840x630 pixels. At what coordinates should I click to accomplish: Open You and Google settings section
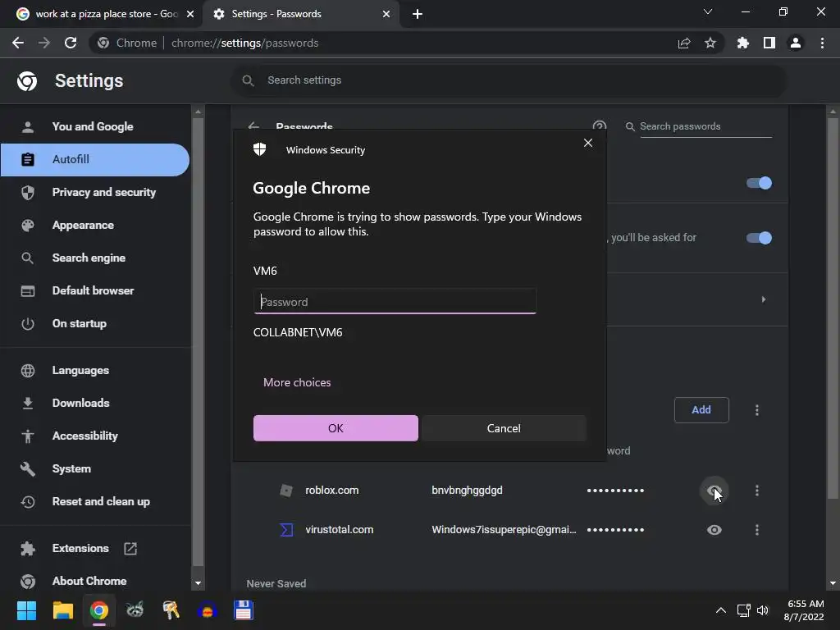coord(95,126)
